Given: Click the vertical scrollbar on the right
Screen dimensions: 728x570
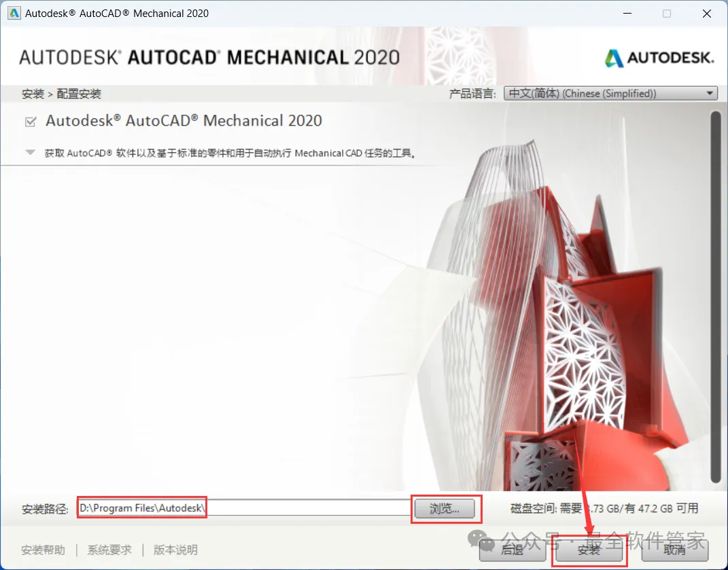Looking at the screenshot, I should pyautogui.click(x=716, y=297).
